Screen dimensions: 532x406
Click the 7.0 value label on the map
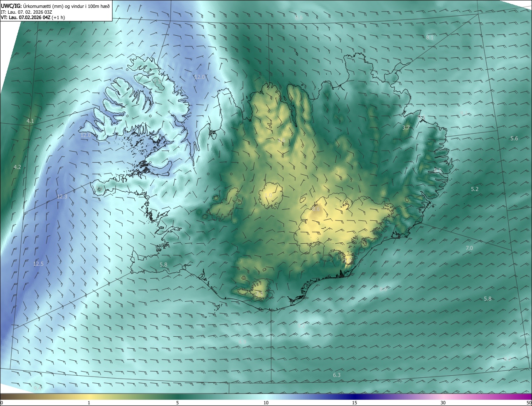point(469,248)
